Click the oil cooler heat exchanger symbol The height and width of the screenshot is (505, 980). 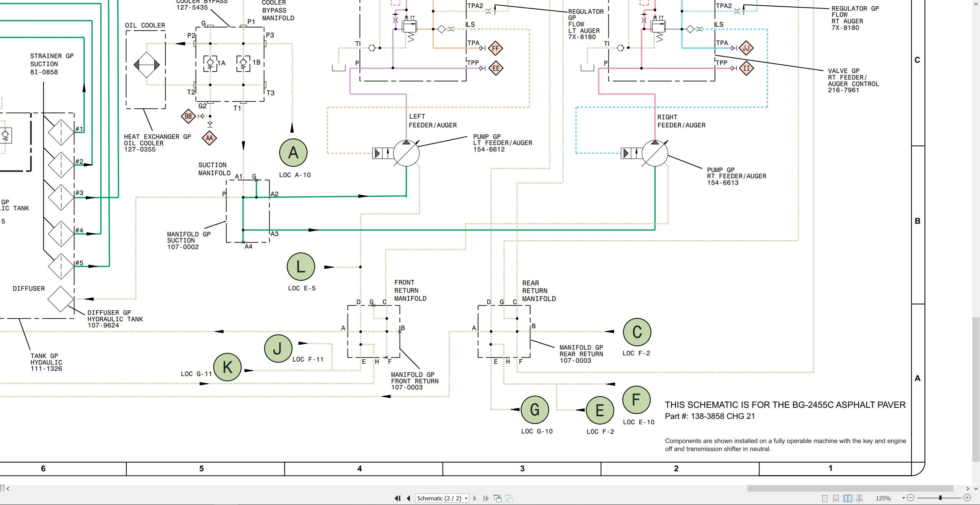click(146, 65)
